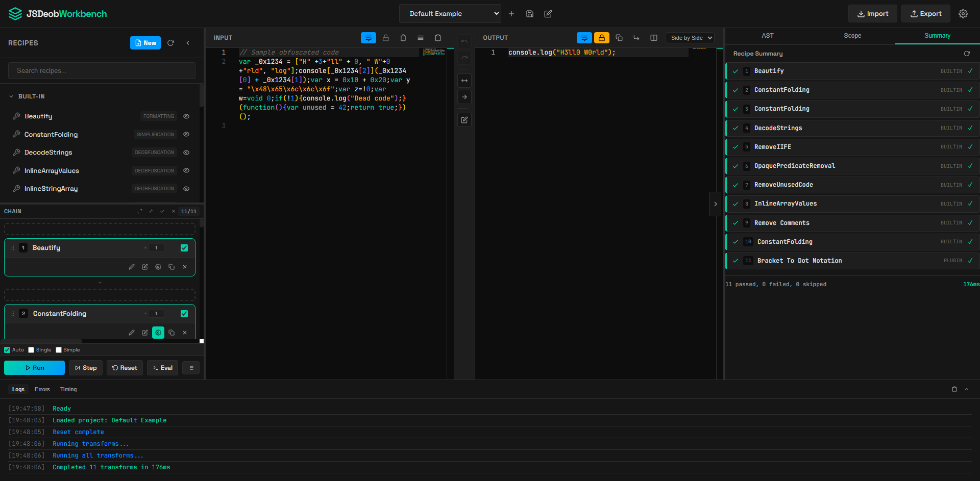Click active gear on ConstantFolding chain step
The image size is (980, 481).
point(158,333)
